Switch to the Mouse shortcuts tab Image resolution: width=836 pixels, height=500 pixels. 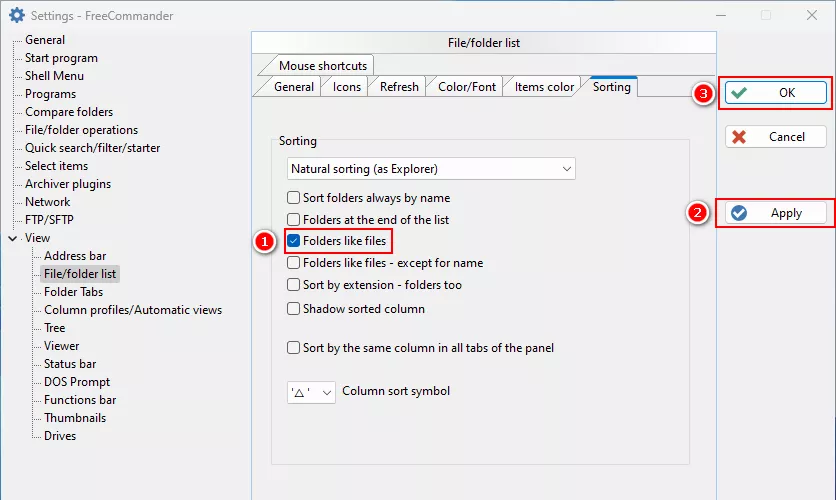click(x=323, y=66)
